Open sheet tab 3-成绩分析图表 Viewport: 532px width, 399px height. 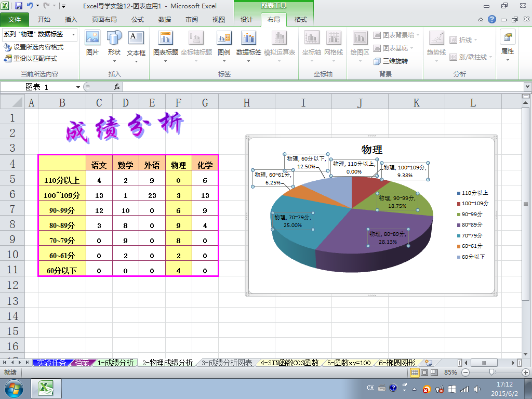tap(227, 363)
